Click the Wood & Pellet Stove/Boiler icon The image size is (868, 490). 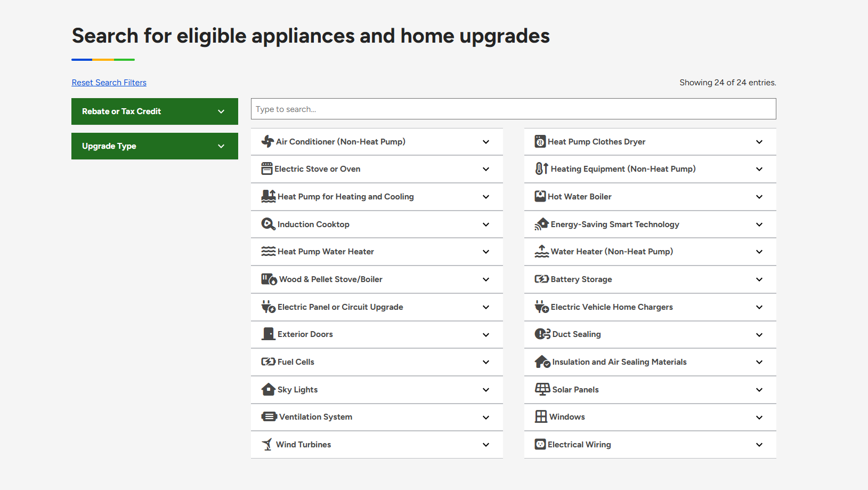(269, 279)
